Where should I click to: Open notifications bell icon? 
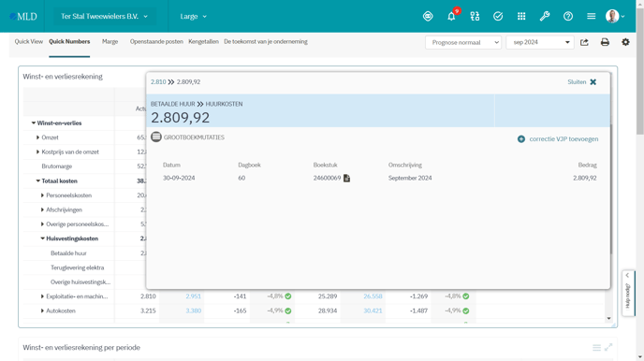[x=451, y=17]
